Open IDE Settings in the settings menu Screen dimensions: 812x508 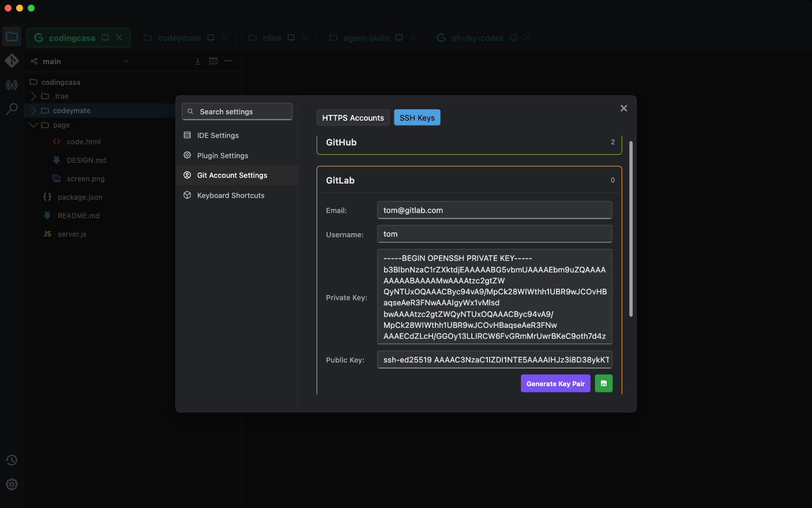pos(237,135)
